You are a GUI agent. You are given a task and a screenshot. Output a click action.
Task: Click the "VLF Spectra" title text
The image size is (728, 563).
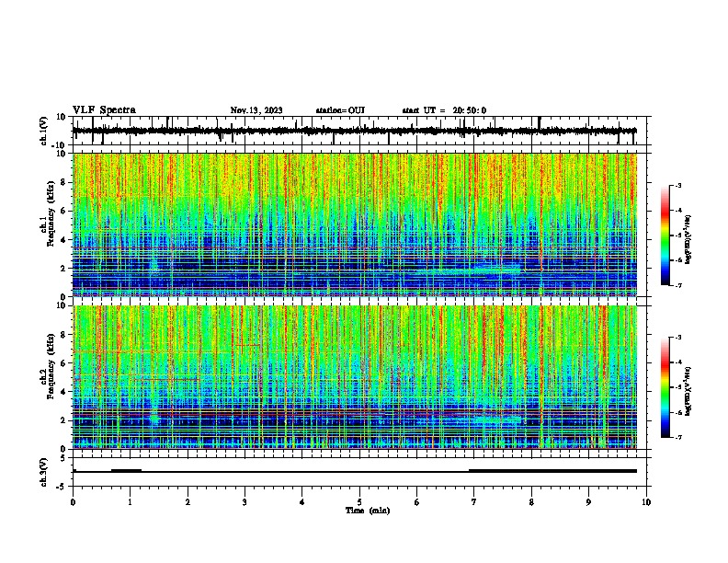(104, 110)
